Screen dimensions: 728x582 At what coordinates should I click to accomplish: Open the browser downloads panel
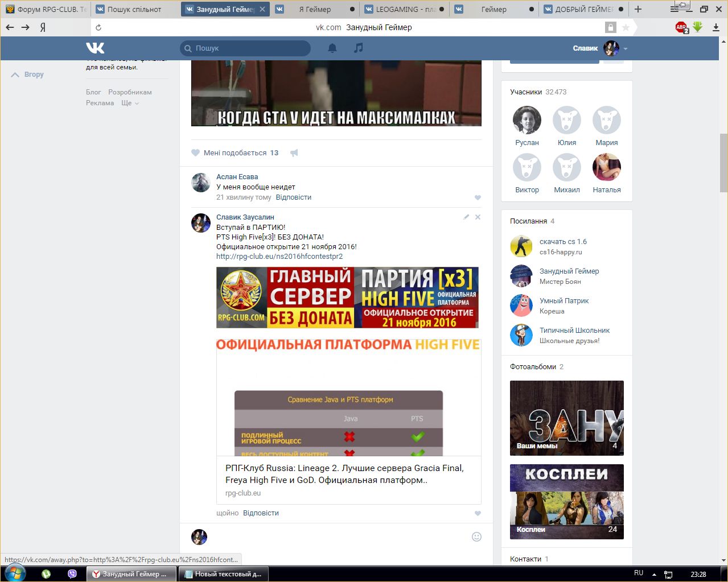[x=715, y=27]
